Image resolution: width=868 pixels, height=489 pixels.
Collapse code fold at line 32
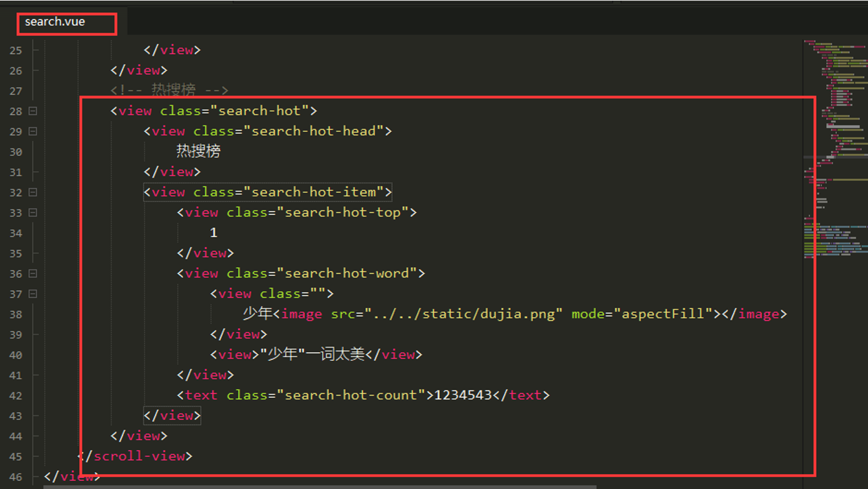tap(33, 193)
